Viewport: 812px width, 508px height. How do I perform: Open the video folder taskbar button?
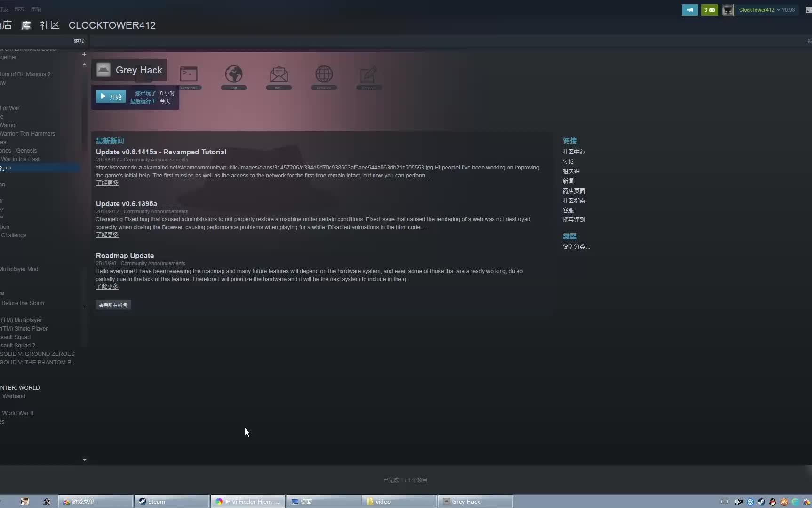pyautogui.click(x=400, y=501)
